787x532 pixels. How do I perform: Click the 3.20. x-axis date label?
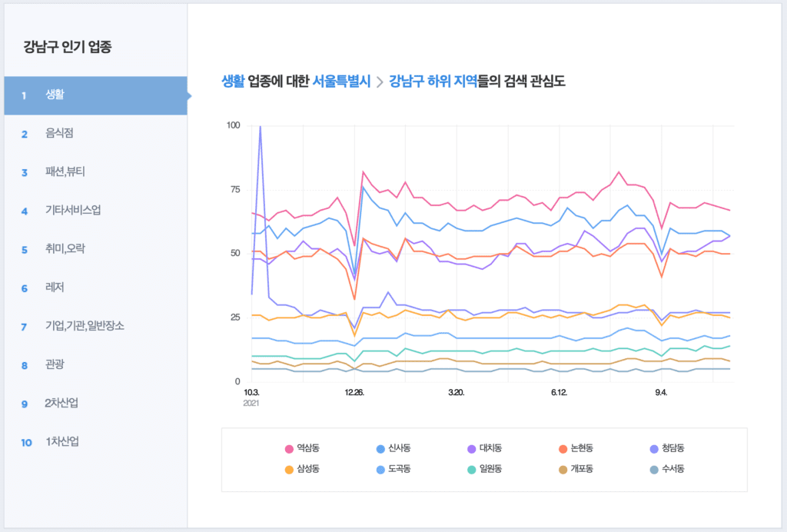tap(457, 393)
